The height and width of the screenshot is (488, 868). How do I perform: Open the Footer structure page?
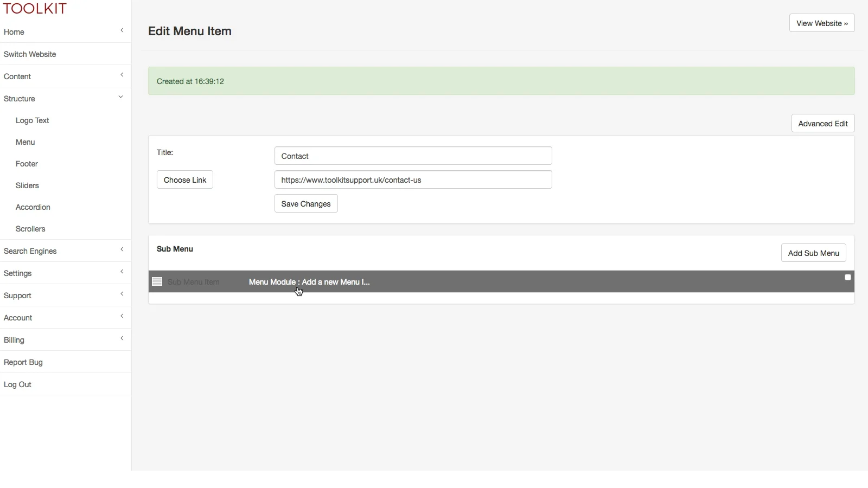[27, 164]
